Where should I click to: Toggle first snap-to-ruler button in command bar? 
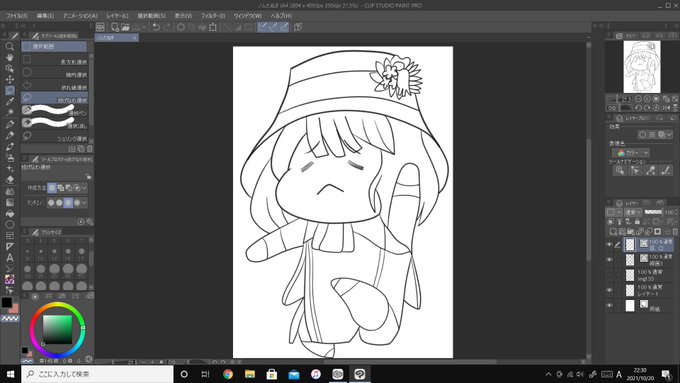click(262, 27)
